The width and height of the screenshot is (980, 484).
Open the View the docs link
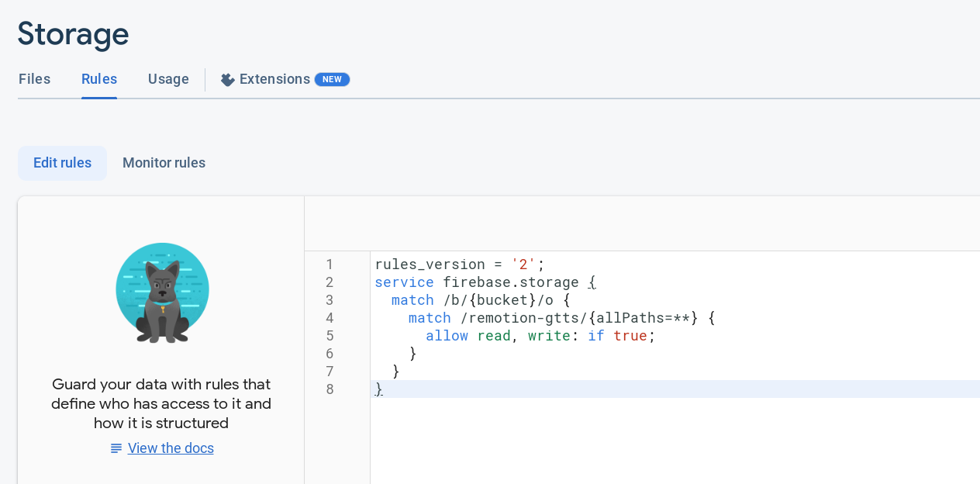pyautogui.click(x=171, y=448)
